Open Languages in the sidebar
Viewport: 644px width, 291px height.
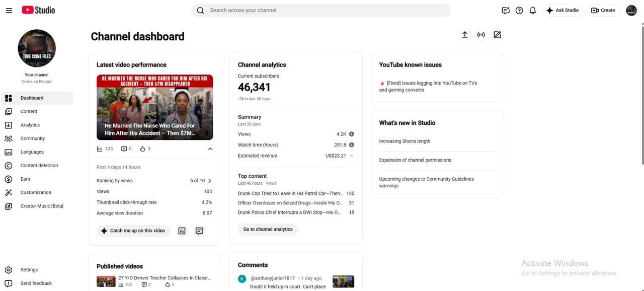(37, 152)
